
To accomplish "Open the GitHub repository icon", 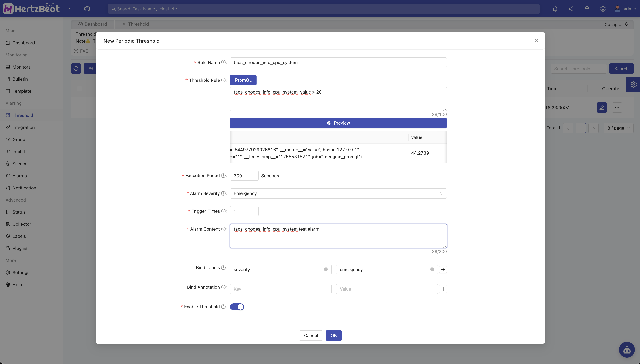I will click(x=87, y=9).
